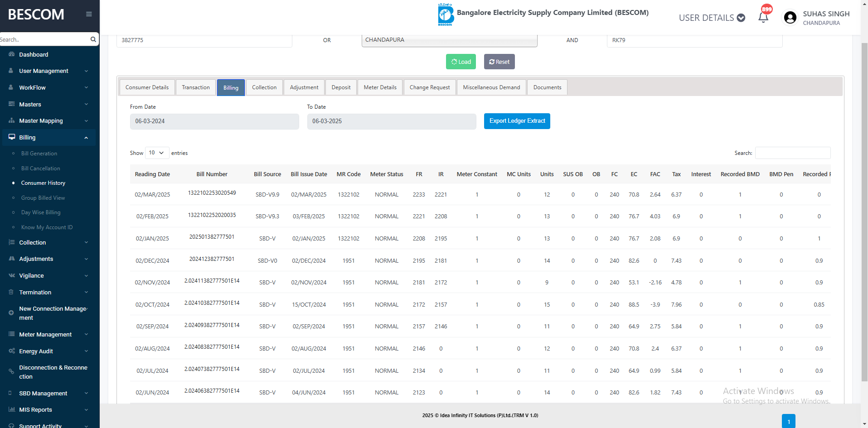Click the table Search input box
868x428 pixels.
click(x=793, y=153)
